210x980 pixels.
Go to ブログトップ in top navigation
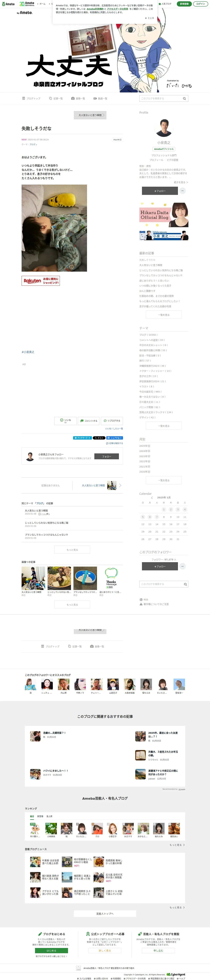coord(31,98)
